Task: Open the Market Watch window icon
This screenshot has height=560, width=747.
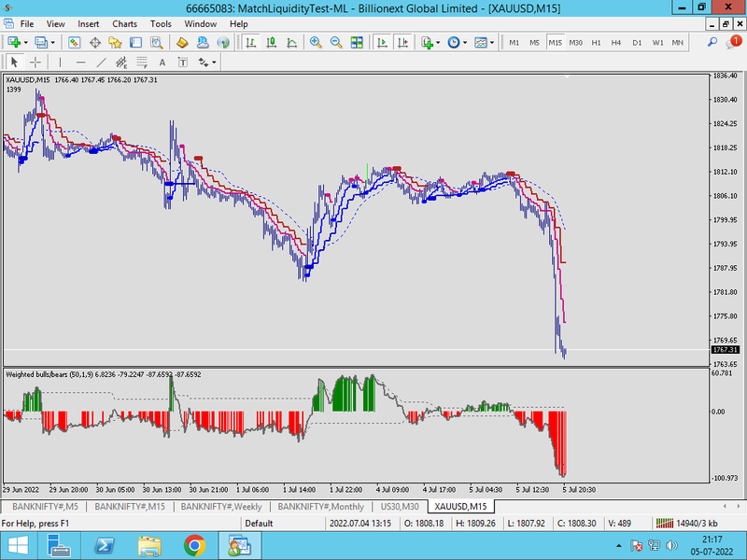Action: coord(74,42)
